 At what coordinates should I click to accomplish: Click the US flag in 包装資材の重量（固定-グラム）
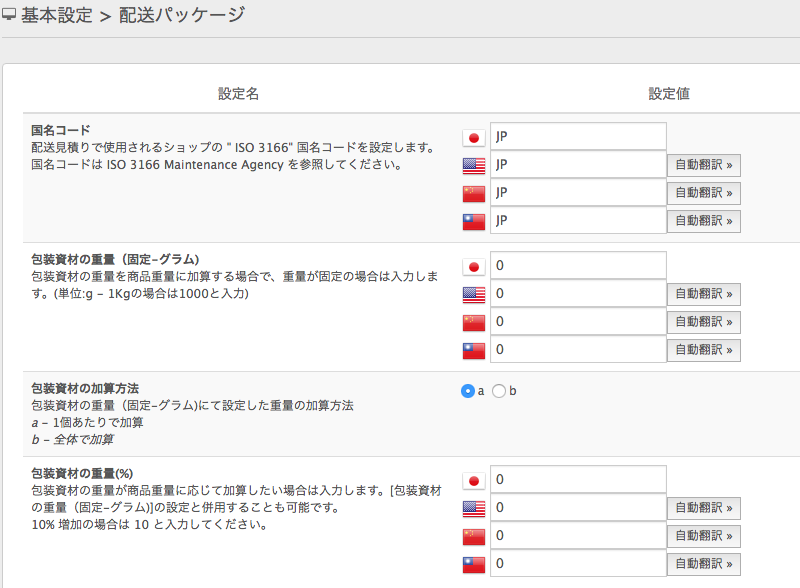(x=474, y=294)
